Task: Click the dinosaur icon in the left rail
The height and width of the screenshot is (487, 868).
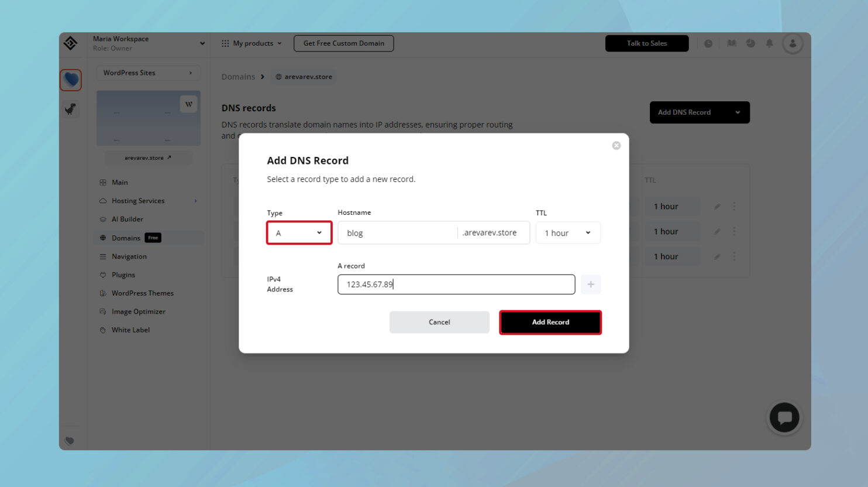Action: [x=70, y=109]
